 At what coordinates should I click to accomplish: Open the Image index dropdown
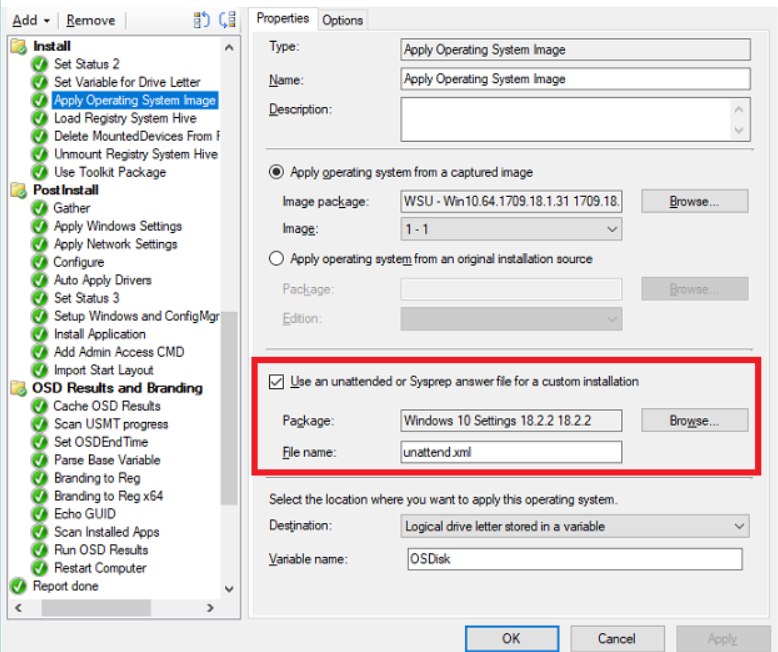(x=511, y=229)
